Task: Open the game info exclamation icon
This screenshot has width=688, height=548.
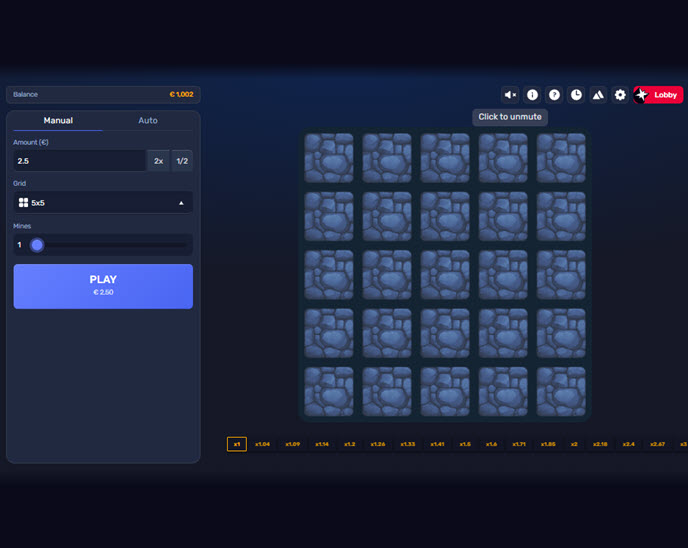Action: pos(532,95)
